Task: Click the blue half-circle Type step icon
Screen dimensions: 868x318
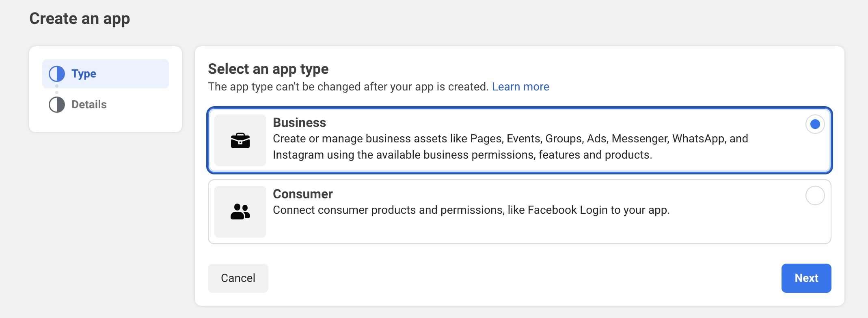Action: click(57, 74)
